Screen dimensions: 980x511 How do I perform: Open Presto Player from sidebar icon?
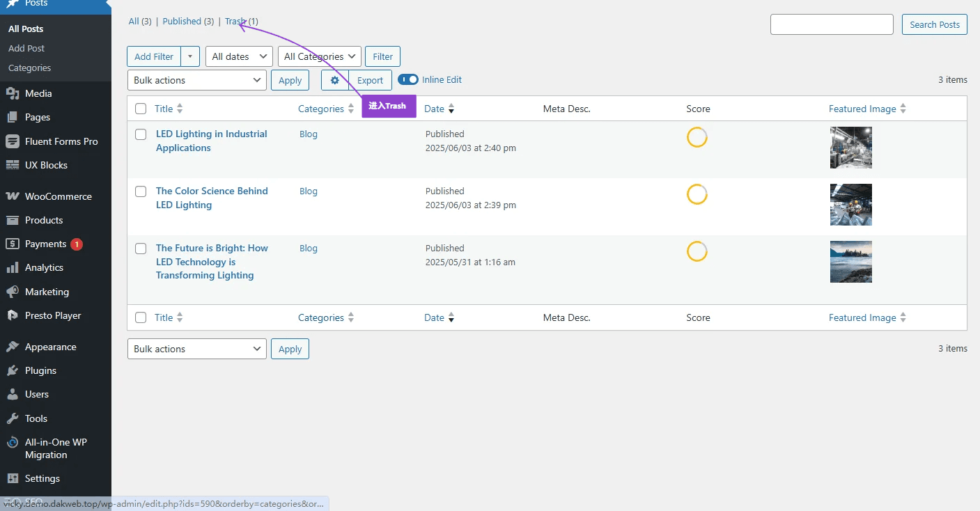(x=13, y=315)
